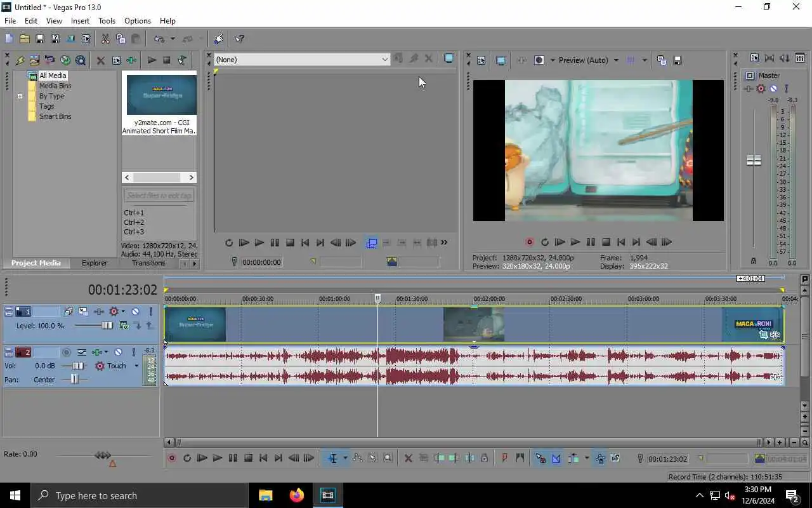Click the audio track Pan slider
812x508 pixels.
point(75,379)
